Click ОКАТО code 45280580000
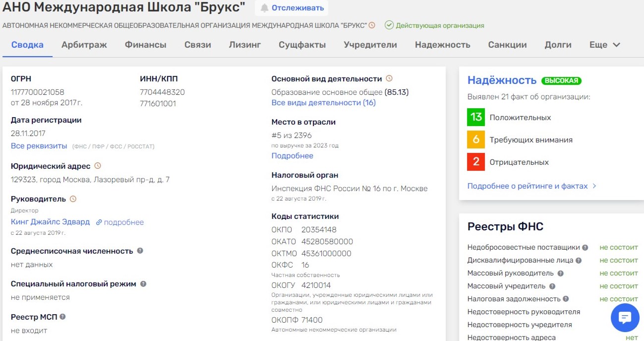This screenshot has height=341, width=644. (x=327, y=242)
